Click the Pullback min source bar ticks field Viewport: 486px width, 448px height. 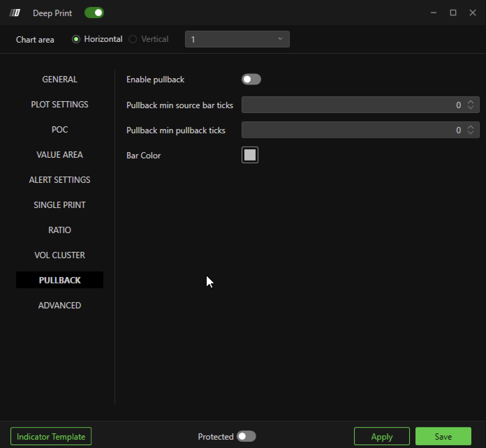pos(349,105)
